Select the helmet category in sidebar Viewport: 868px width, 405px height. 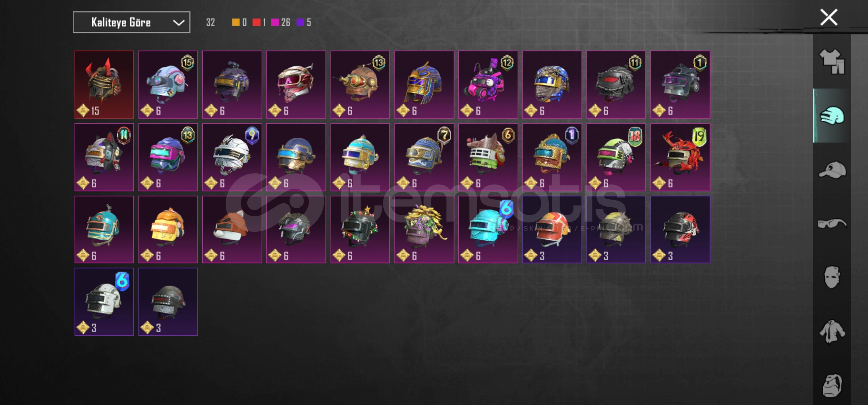pyautogui.click(x=832, y=115)
